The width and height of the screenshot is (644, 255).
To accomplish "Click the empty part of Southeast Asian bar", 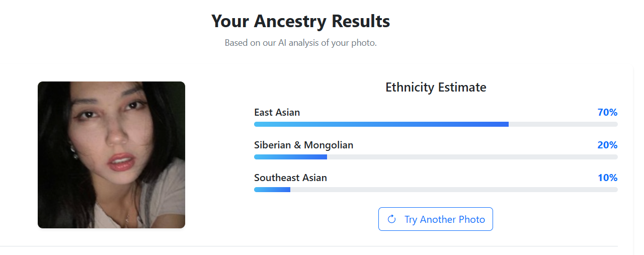I will [x=453, y=190].
